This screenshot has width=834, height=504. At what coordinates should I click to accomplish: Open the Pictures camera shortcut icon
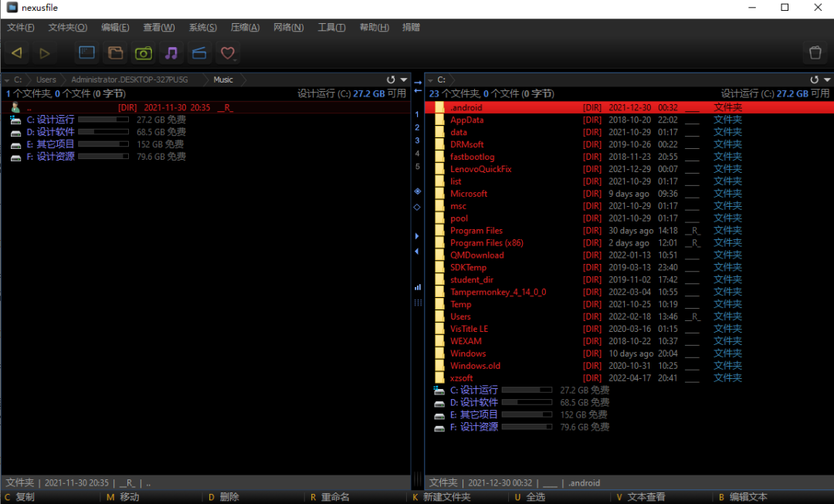tap(144, 53)
